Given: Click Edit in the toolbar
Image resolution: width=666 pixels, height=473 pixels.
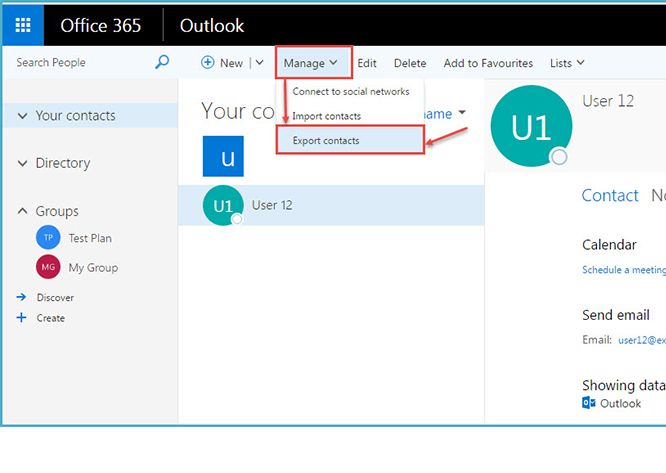Looking at the screenshot, I should [367, 63].
